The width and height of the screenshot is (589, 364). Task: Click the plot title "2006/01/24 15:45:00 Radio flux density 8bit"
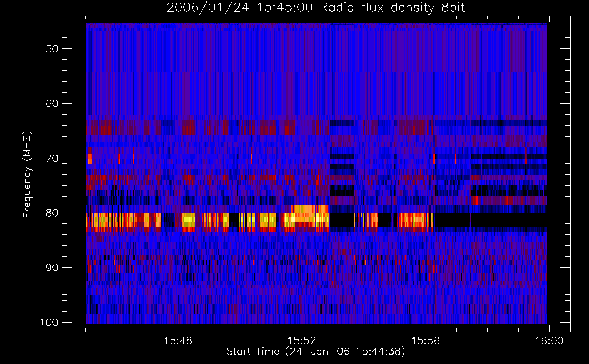pos(316,7)
